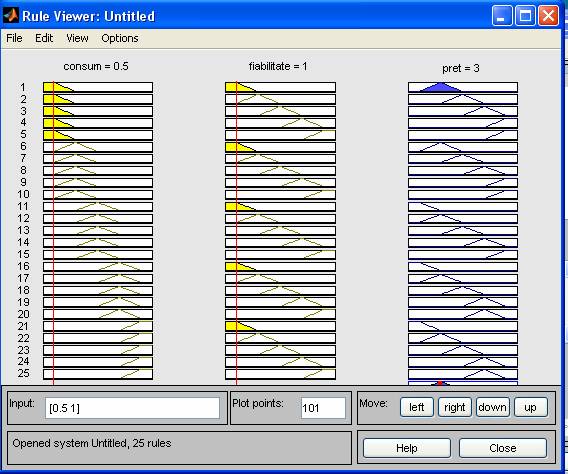568x474 pixels.
Task: Click the rule 1 pret output plot
Action: click(x=463, y=87)
